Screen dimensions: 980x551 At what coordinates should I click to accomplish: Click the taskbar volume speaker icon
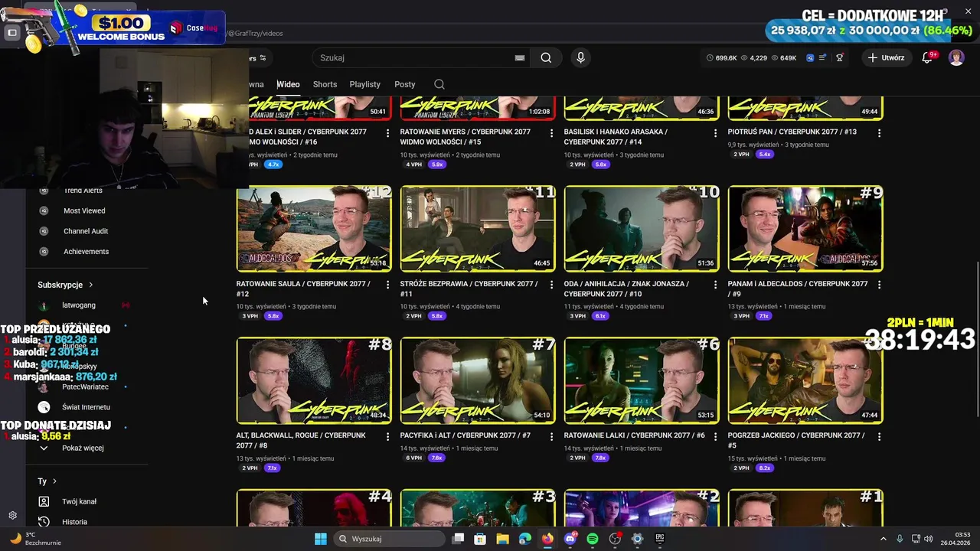click(928, 539)
